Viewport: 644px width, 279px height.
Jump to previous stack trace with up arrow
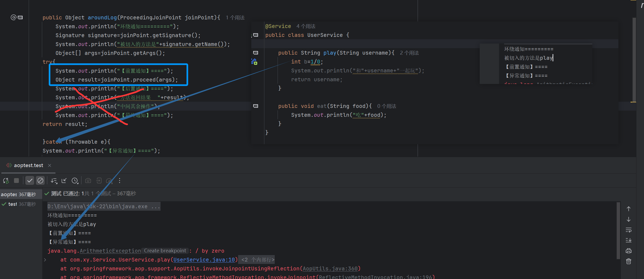pyautogui.click(x=629, y=209)
